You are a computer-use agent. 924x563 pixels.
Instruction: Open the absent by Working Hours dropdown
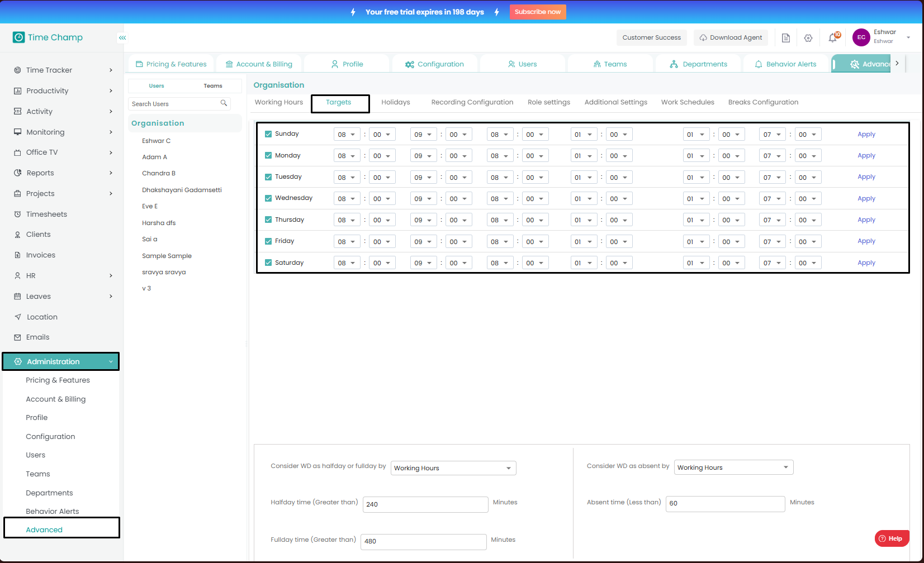coord(733,467)
